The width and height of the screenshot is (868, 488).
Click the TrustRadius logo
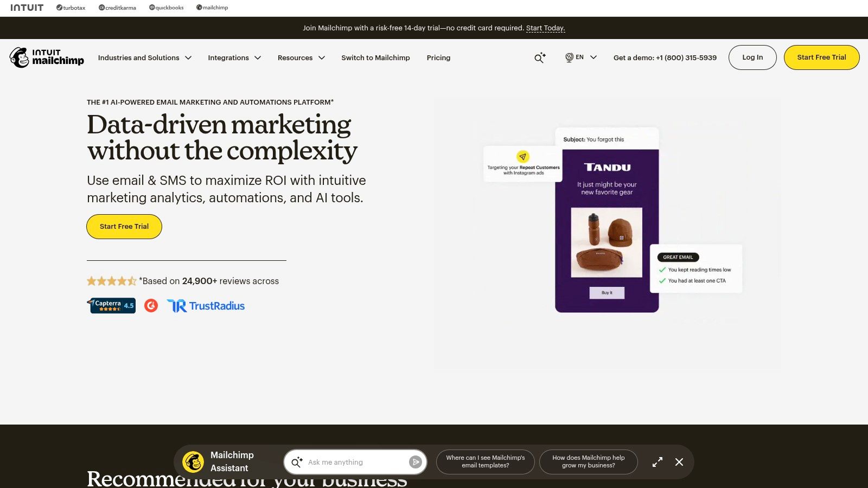pos(205,305)
